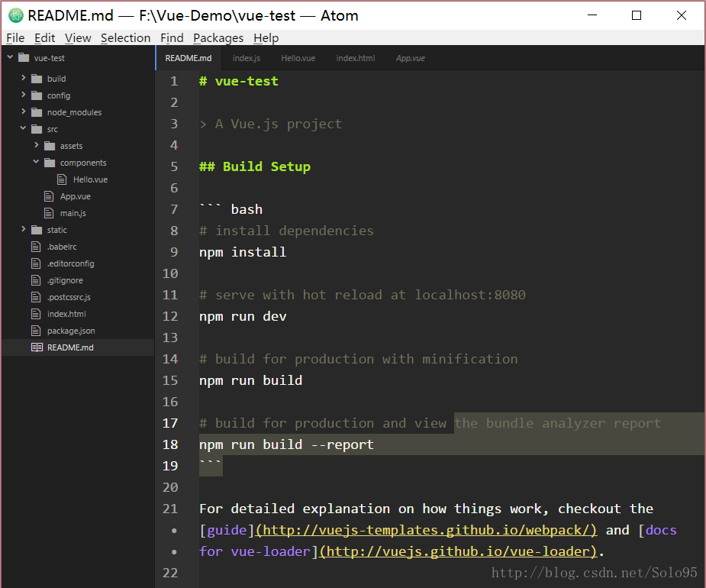Click the src folder icon
Screen dimensions: 706x588
pyautogui.click(x=37, y=129)
